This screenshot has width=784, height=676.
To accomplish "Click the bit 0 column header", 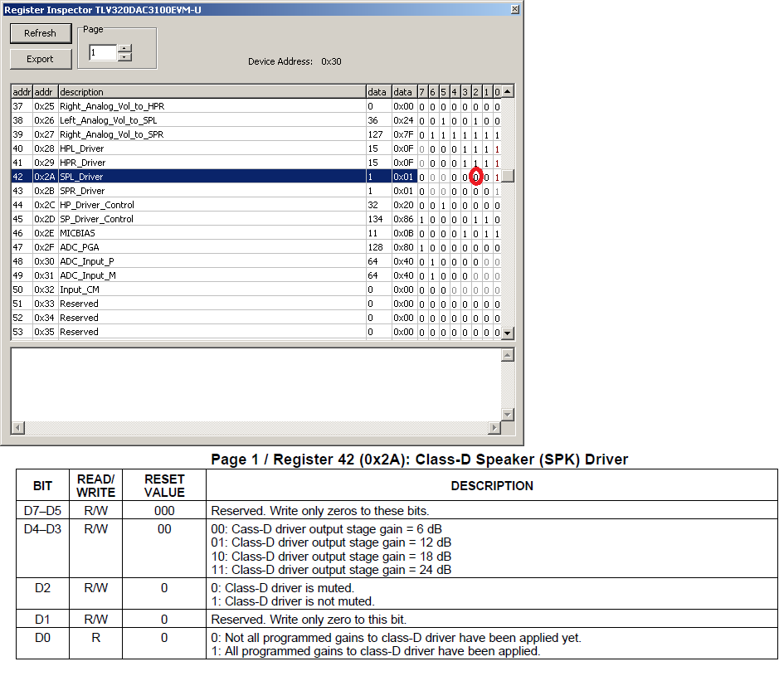I will [x=497, y=91].
